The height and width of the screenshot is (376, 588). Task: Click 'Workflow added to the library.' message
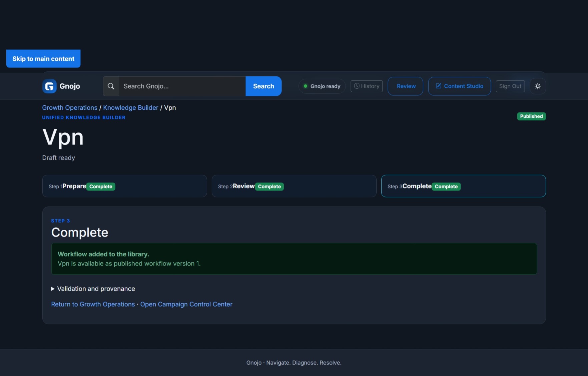(103, 254)
